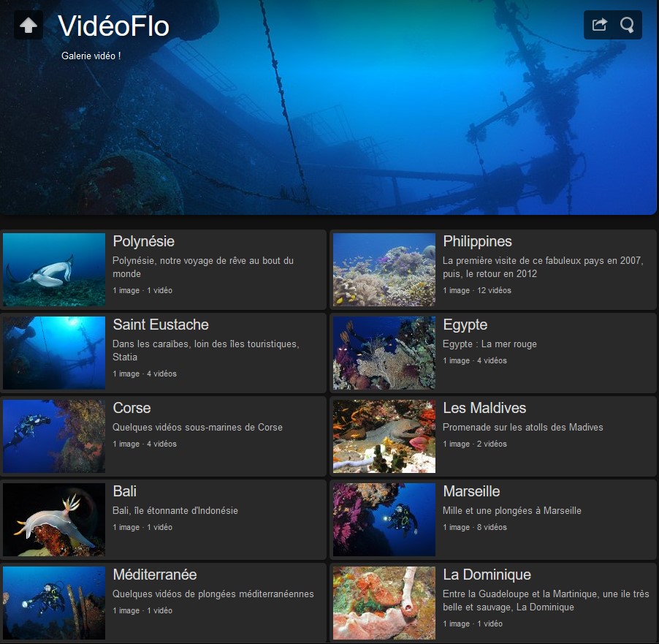Viewport: 659px width, 644px height.
Task: Open the Saint Eustache album title
Action: [x=161, y=325]
